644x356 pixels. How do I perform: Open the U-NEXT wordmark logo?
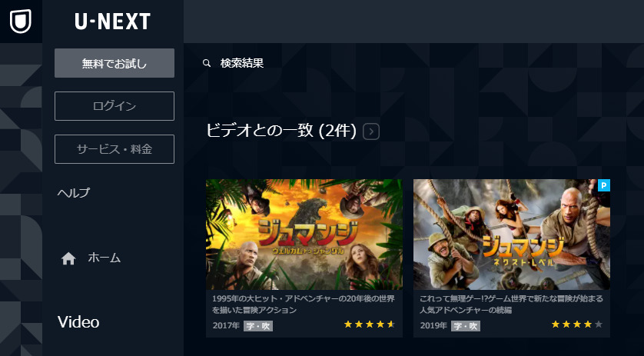click(x=112, y=22)
